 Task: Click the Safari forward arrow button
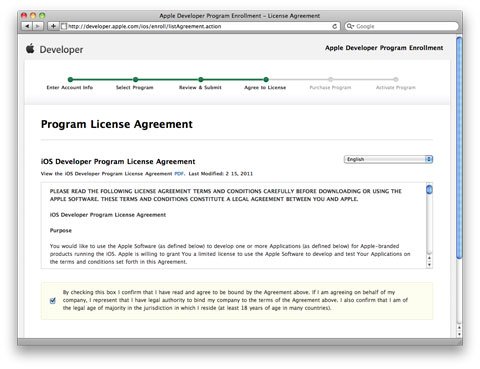(x=38, y=26)
